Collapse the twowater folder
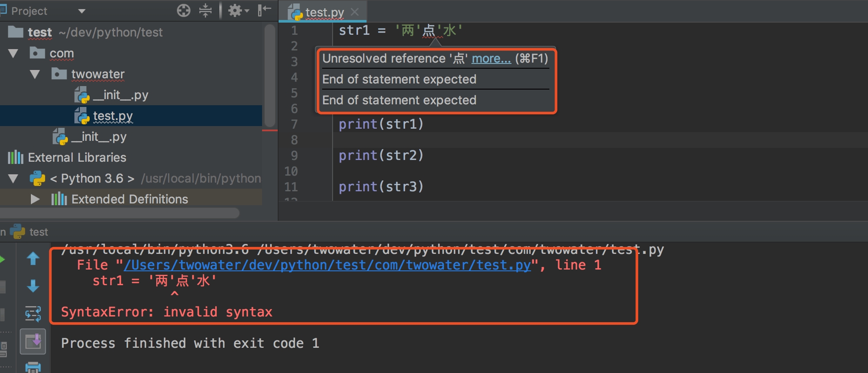 pyautogui.click(x=35, y=74)
